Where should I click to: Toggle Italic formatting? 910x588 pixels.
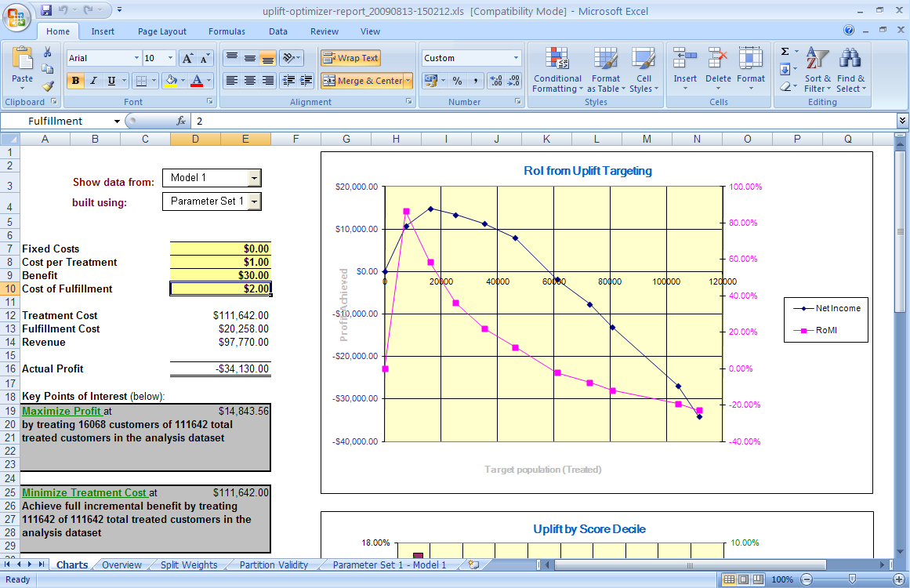click(93, 81)
